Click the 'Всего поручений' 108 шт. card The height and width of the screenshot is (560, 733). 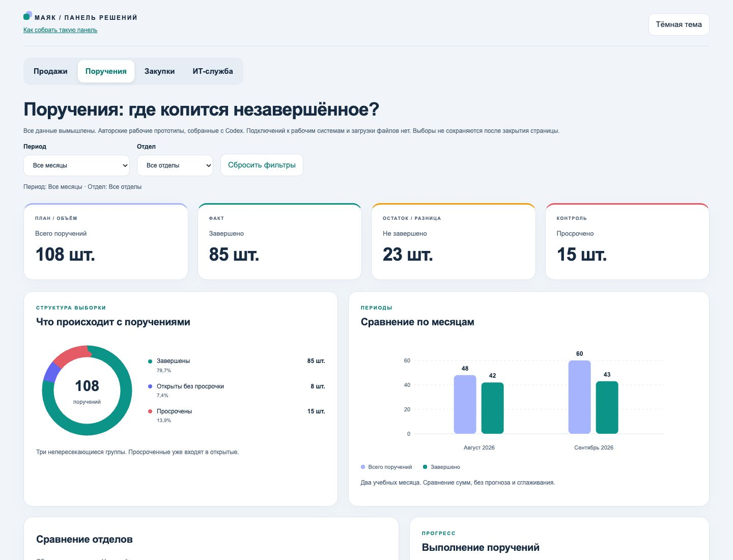pyautogui.click(x=106, y=241)
